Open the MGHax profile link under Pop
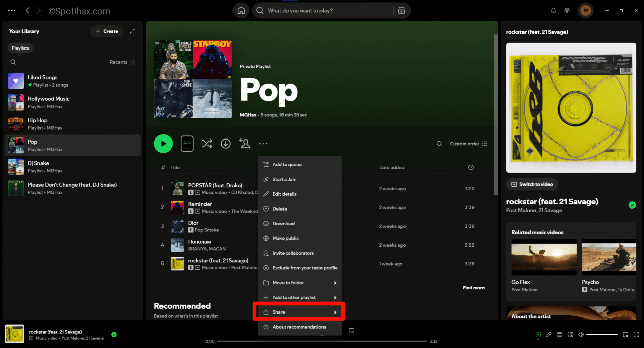Viewport: 644px width, 348px height. click(248, 115)
